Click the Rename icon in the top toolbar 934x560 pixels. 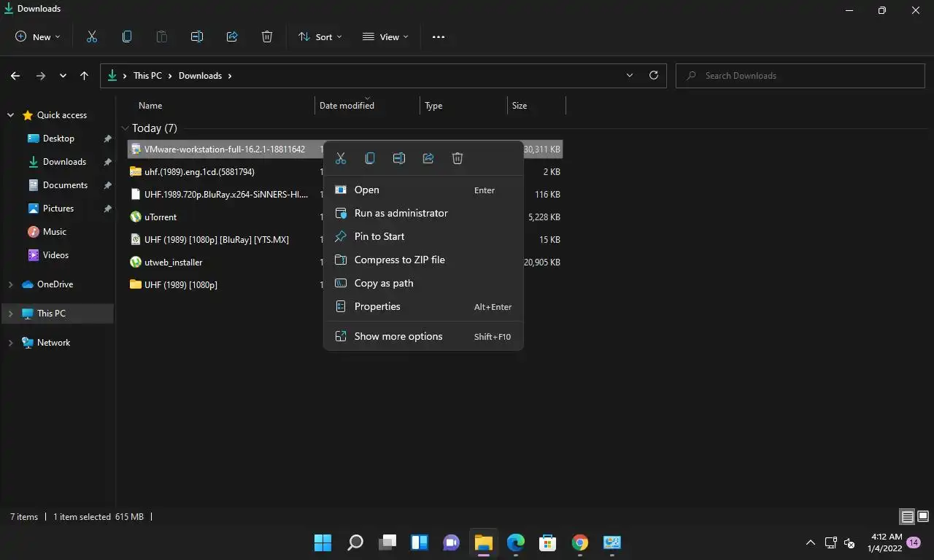click(197, 36)
